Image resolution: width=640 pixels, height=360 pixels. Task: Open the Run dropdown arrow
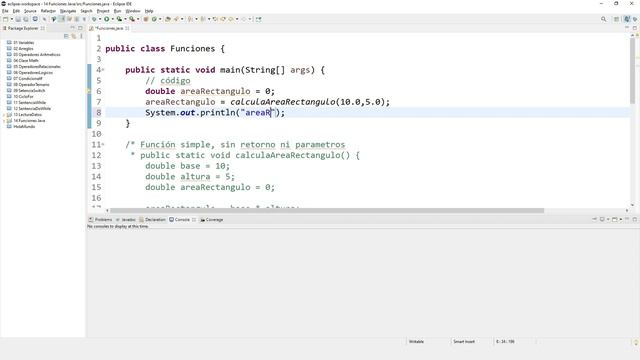(x=113, y=19)
